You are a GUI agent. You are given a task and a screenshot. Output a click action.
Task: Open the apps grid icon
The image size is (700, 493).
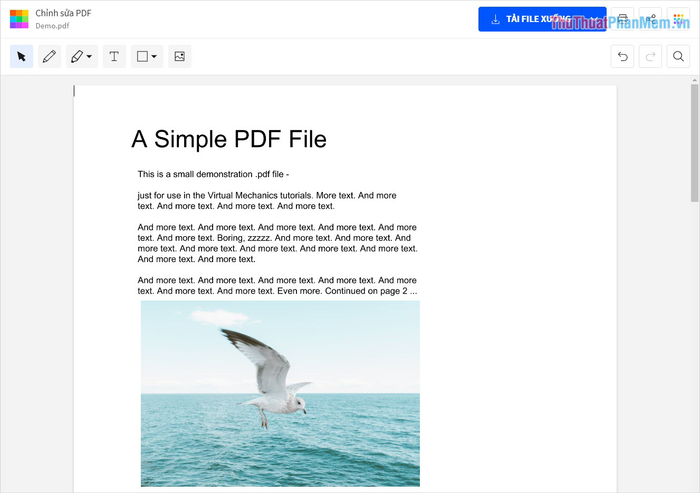coord(678,19)
